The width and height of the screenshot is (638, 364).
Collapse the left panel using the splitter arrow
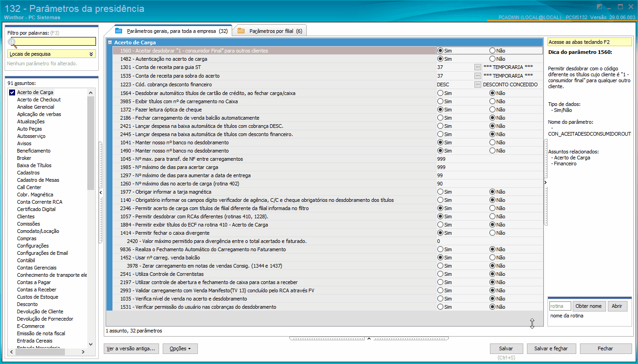(101, 193)
